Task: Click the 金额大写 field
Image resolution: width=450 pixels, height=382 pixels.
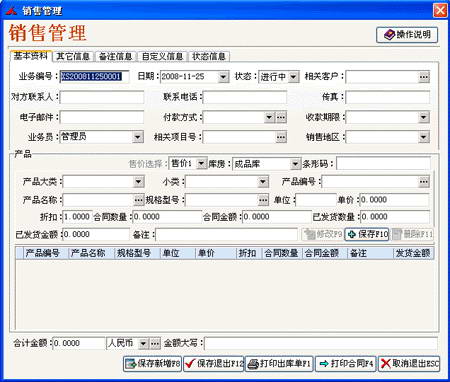Action: (x=321, y=343)
